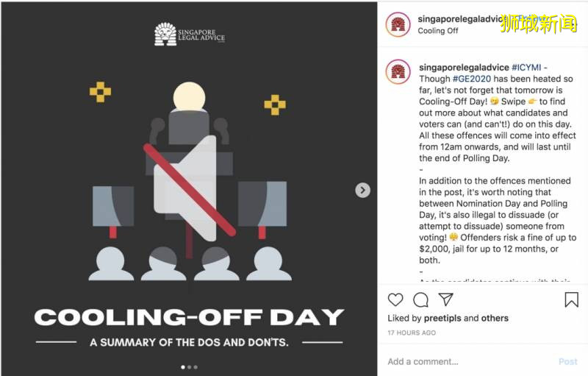Go to next slide with the arrow
Screen dimensions: 588x376
[362, 190]
